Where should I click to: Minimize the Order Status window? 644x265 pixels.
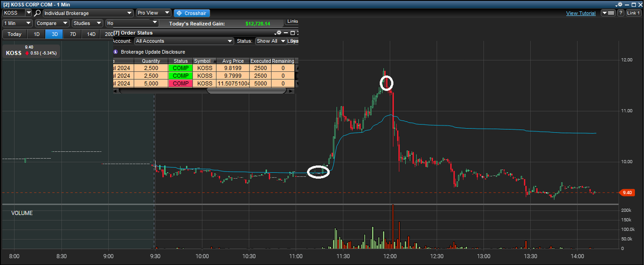[286, 33]
